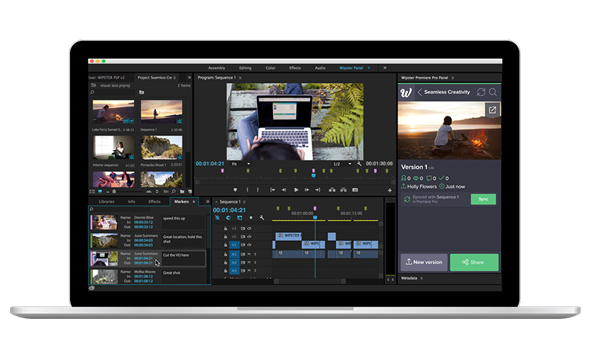Play the sequence in Program monitor

tap(296, 190)
